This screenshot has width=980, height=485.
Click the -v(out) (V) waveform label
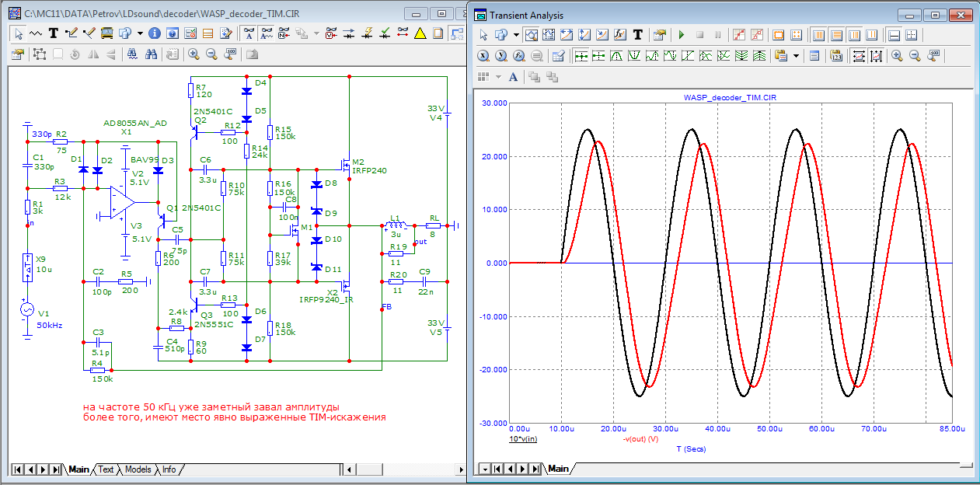point(640,439)
